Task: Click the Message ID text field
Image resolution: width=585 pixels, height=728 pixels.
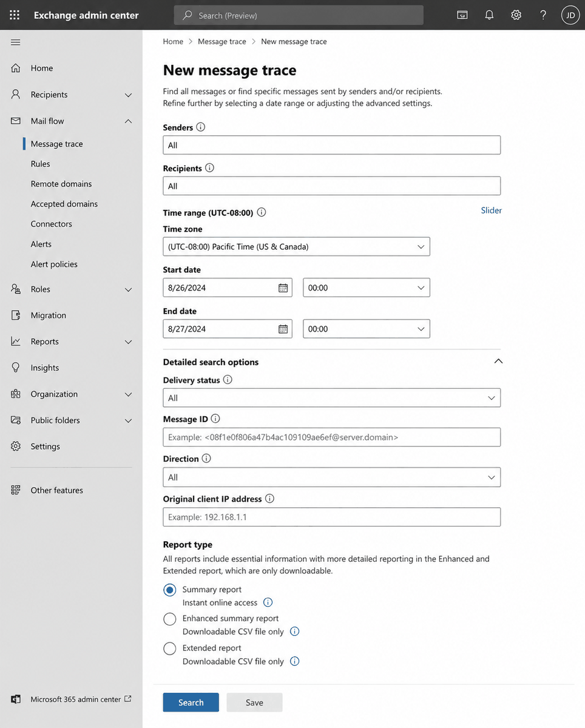Action: click(332, 437)
